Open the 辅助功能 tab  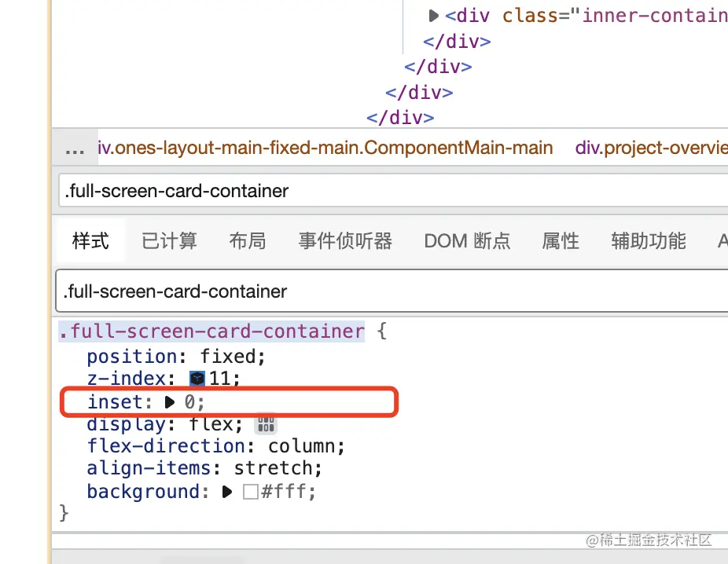[x=648, y=240]
